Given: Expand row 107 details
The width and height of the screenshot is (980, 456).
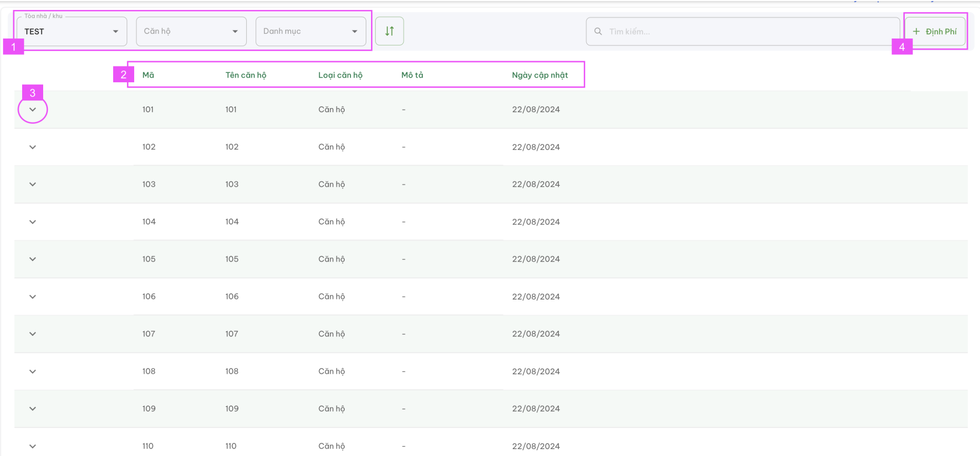Looking at the screenshot, I should point(33,334).
